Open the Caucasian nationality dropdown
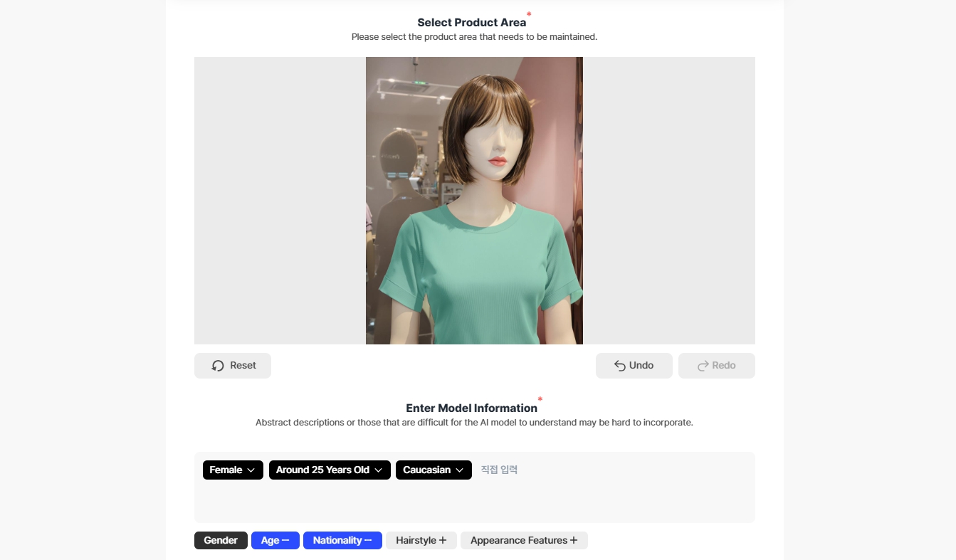 pyautogui.click(x=434, y=470)
